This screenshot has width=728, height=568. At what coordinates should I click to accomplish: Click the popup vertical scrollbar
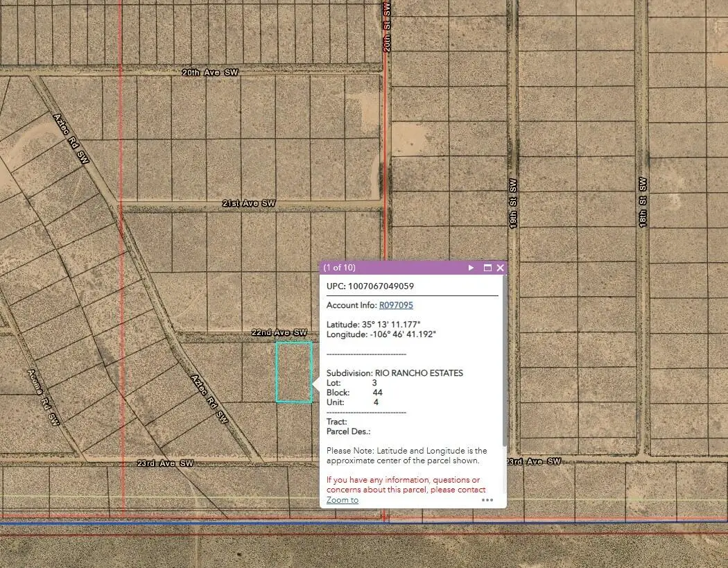505,362
